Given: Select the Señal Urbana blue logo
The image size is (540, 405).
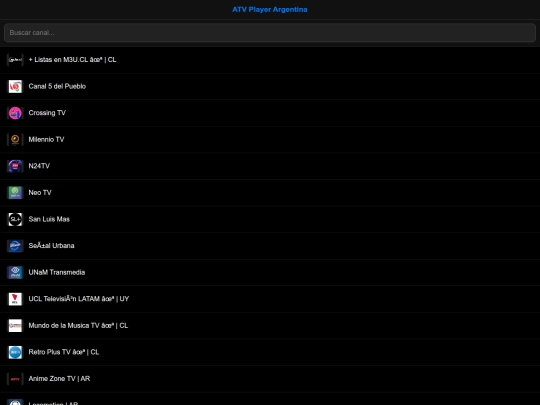Looking at the screenshot, I should 15,246.
